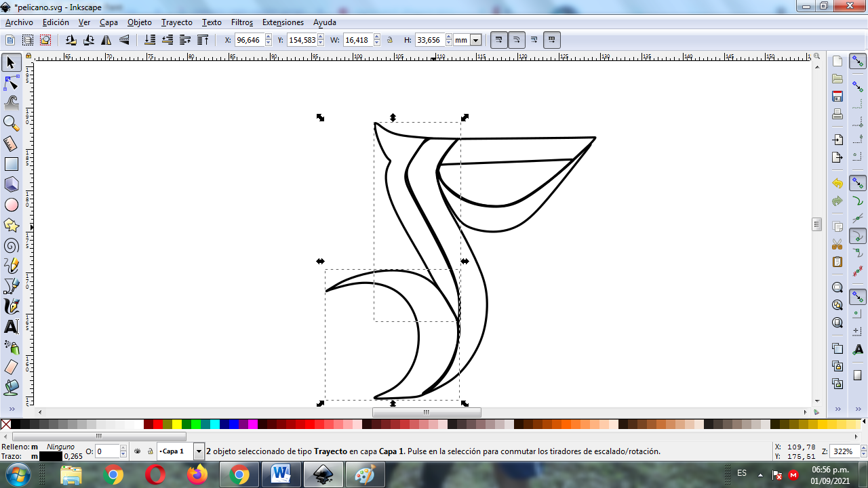Click the Cut scissors icon
The height and width of the screenshot is (488, 868).
[837, 244]
